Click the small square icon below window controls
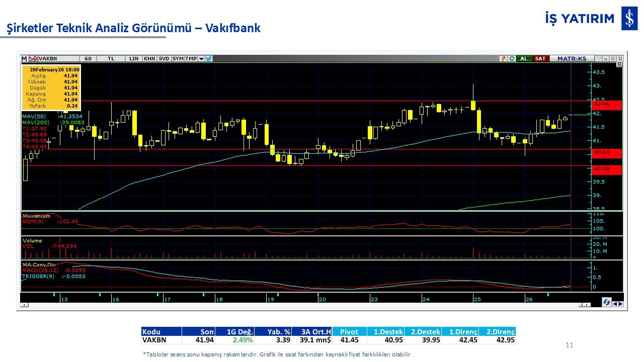This screenshot has width=644, height=362. (x=619, y=64)
